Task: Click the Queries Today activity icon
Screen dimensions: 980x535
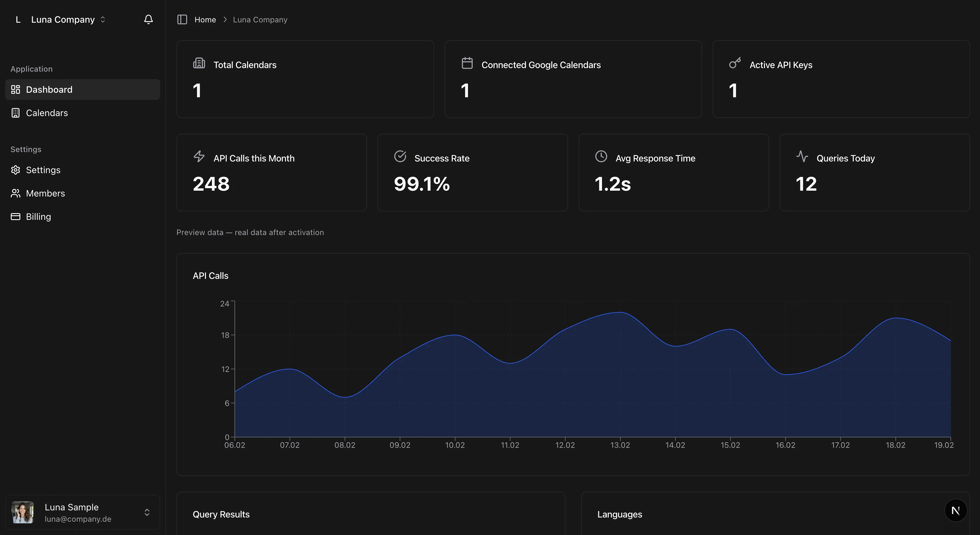Action: click(802, 156)
